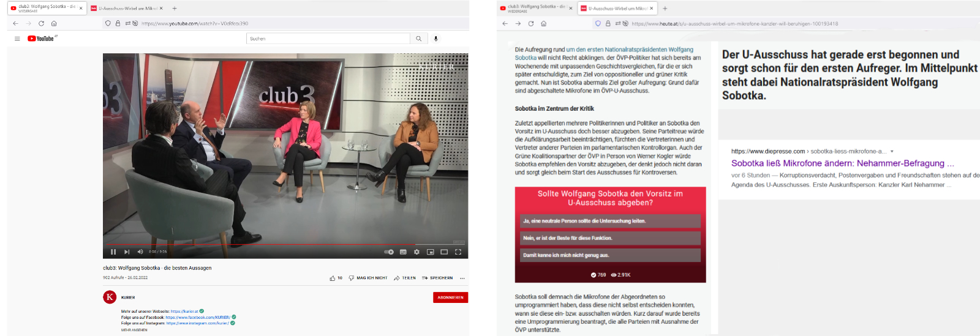
Task: Open more actions ellipsis below video
Action: pyautogui.click(x=462, y=278)
